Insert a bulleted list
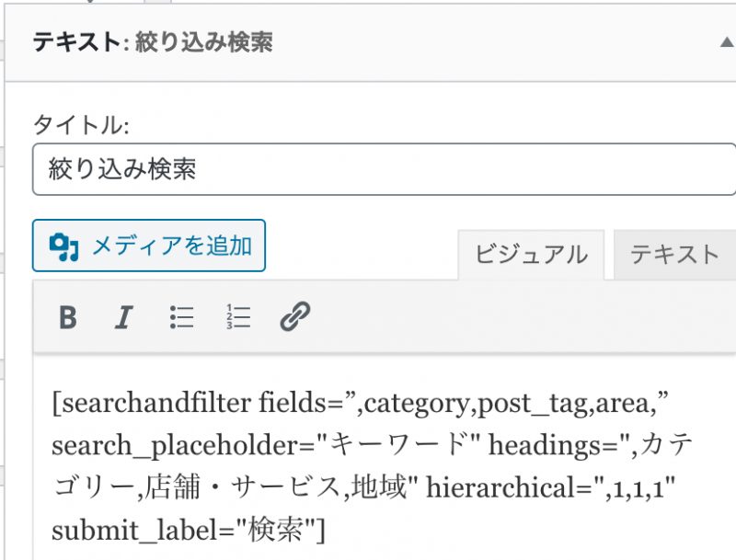This screenshot has width=736, height=560. click(x=182, y=317)
